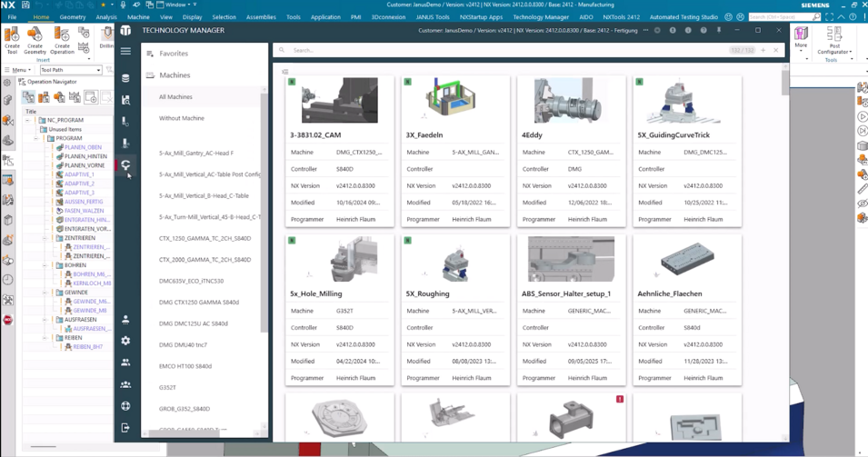Collapse the AUSFRAESEN group
The image size is (868, 457).
[45, 320]
